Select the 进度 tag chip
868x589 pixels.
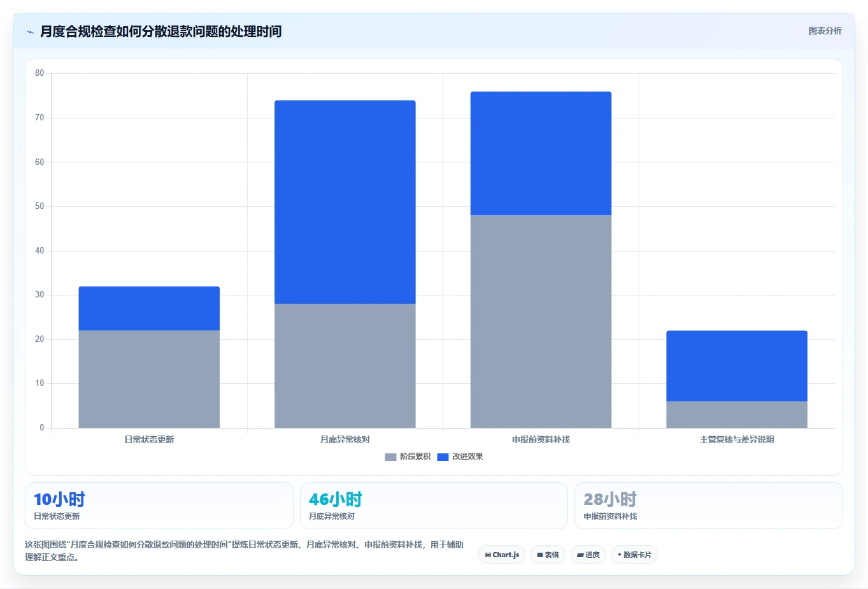tap(588, 555)
